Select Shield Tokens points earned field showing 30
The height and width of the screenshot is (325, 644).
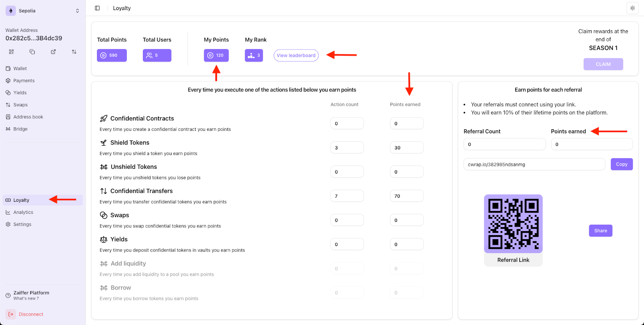[x=407, y=147]
